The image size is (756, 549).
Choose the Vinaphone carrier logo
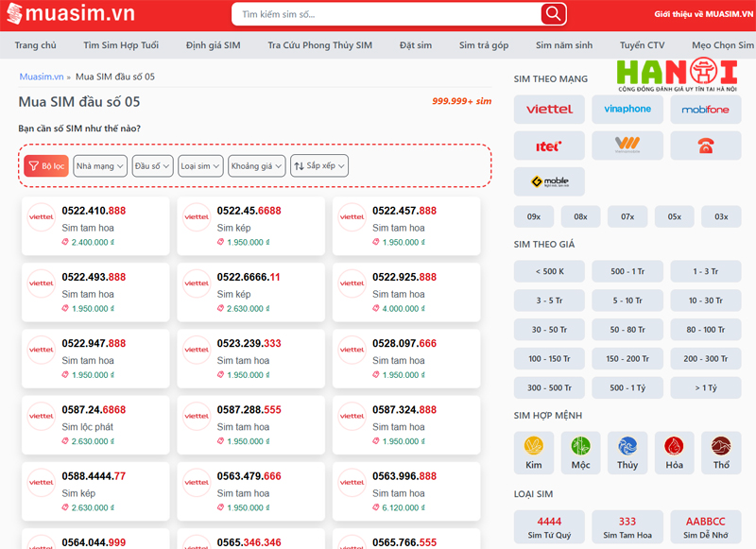(627, 110)
